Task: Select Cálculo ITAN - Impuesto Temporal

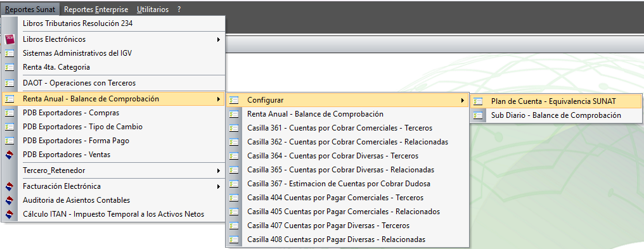Action: point(113,214)
